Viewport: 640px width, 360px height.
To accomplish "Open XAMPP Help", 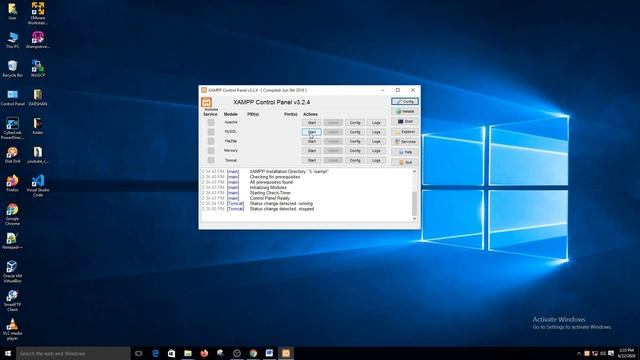I will 404,152.
